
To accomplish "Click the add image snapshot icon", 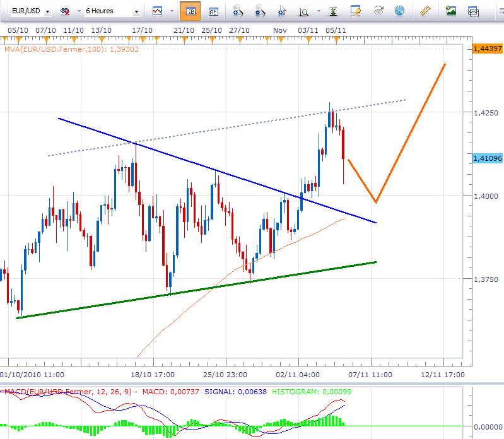I will point(451,11).
